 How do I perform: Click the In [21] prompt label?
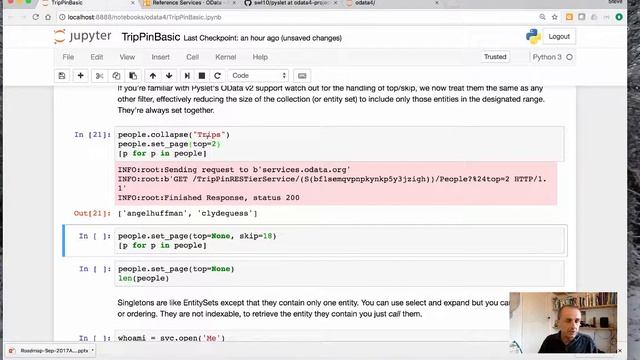pyautogui.click(x=92, y=135)
